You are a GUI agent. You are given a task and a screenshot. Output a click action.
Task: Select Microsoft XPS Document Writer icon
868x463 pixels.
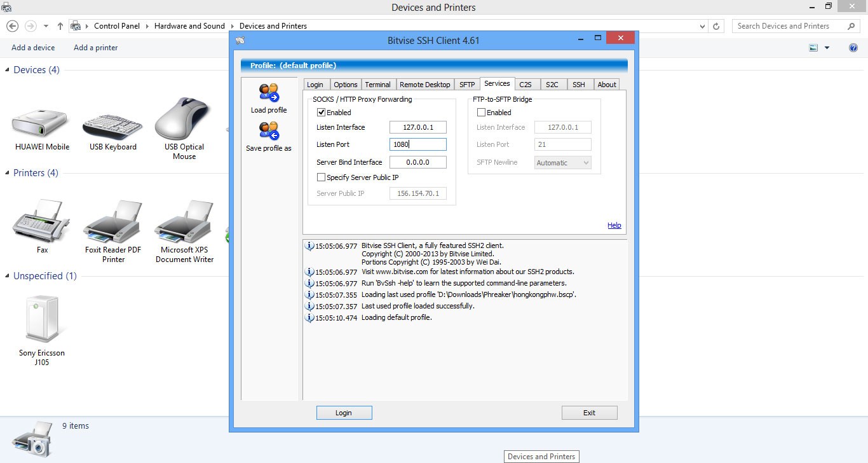(x=184, y=223)
